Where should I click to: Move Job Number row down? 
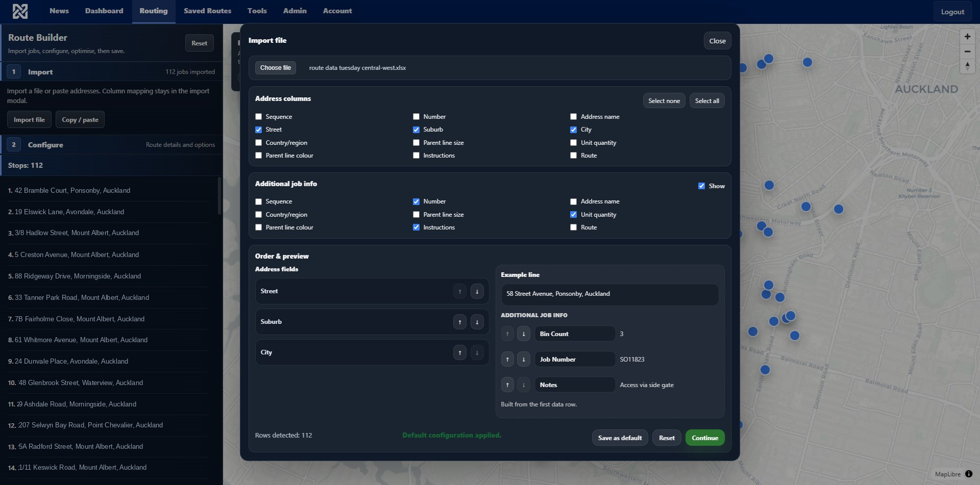pos(524,360)
